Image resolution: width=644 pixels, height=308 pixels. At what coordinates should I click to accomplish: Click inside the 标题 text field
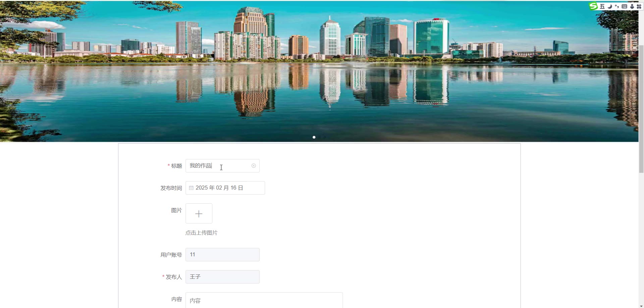222,166
